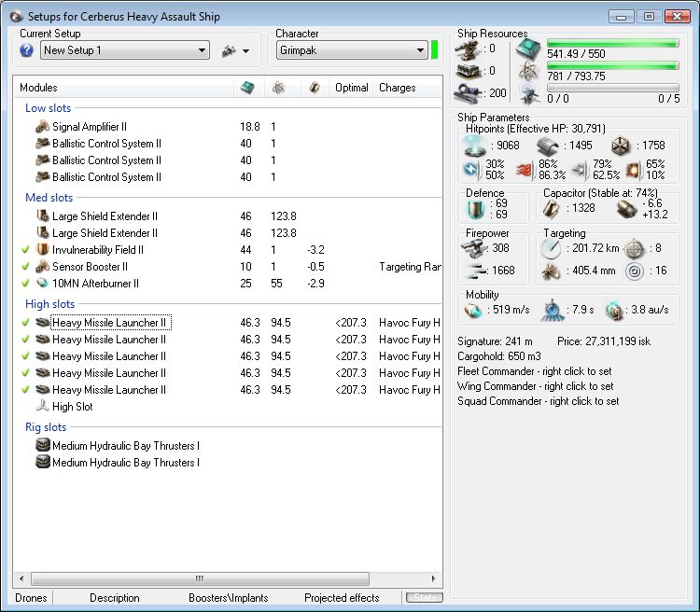Viewport: 700px width, 612px height.
Task: Click the powergrid column header icon
Action: pos(278,88)
